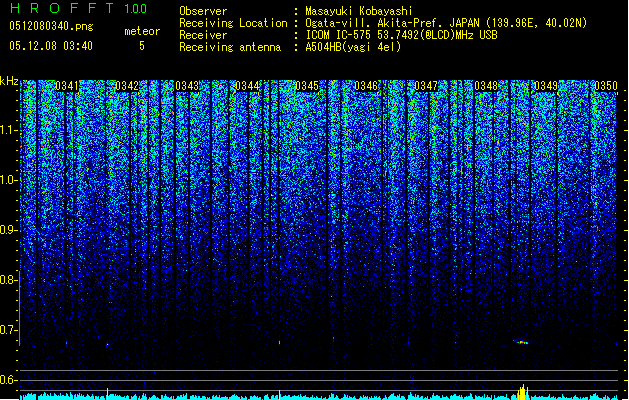Click the 0.9 kHz axis label
Screen dimensions: 629x400
click(9, 230)
